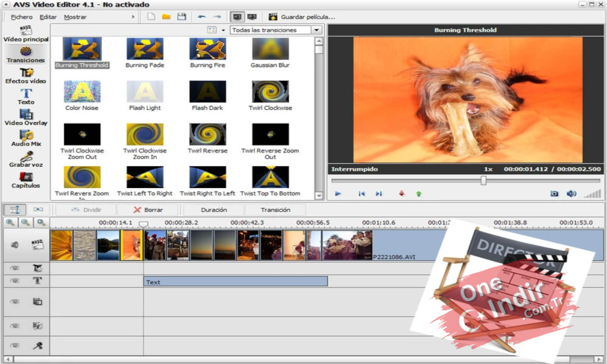The height and width of the screenshot is (364, 607).
Task: Select the Burning Threshold transition
Action: [82, 53]
